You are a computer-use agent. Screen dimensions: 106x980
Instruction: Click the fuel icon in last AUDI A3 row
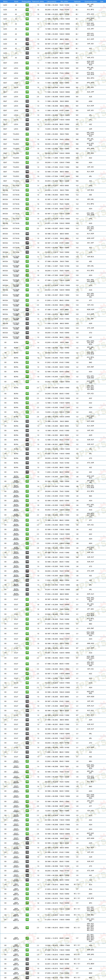coord(27,57)
